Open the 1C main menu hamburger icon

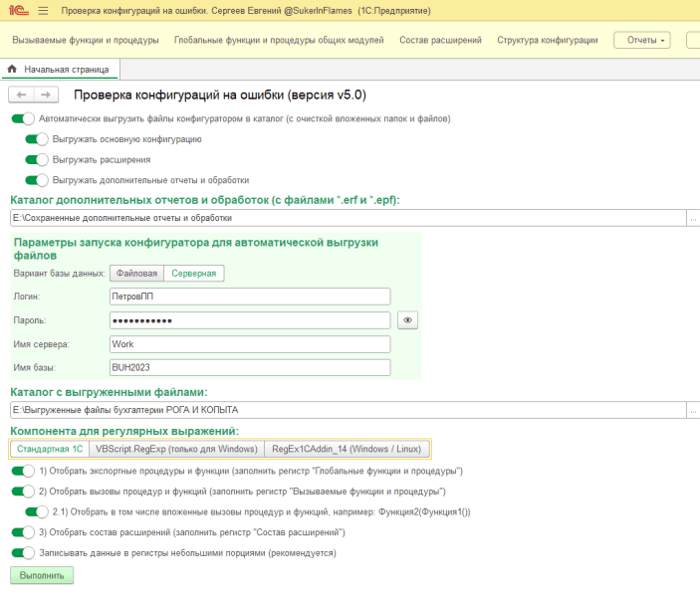(43, 10)
